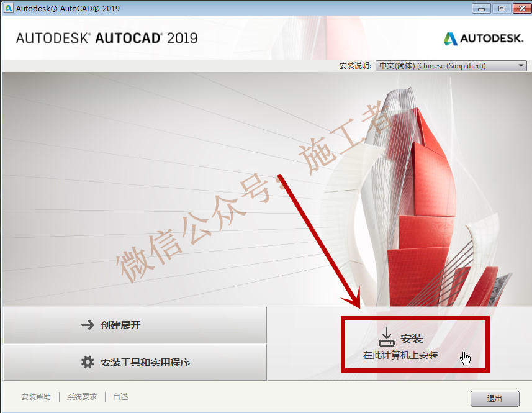Click the 在此计算机上安装 subtitle text
Image resolution: width=532 pixels, height=413 pixels.
point(400,355)
